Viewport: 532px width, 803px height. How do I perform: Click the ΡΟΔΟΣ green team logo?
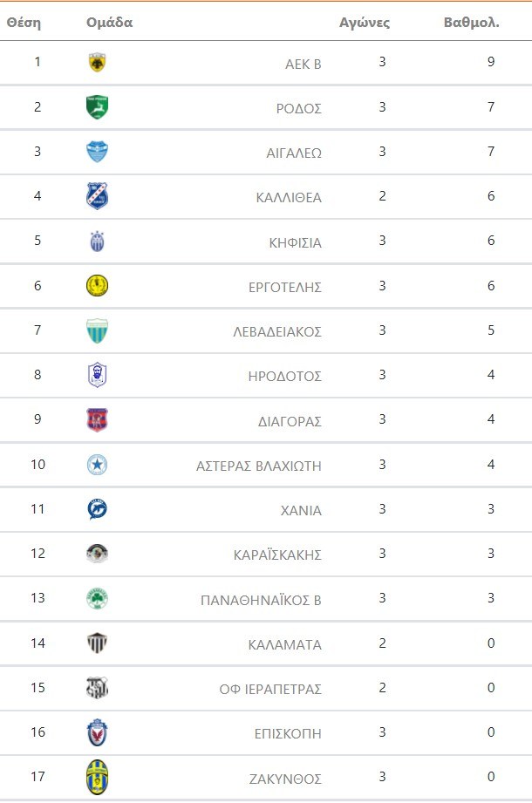click(x=97, y=107)
